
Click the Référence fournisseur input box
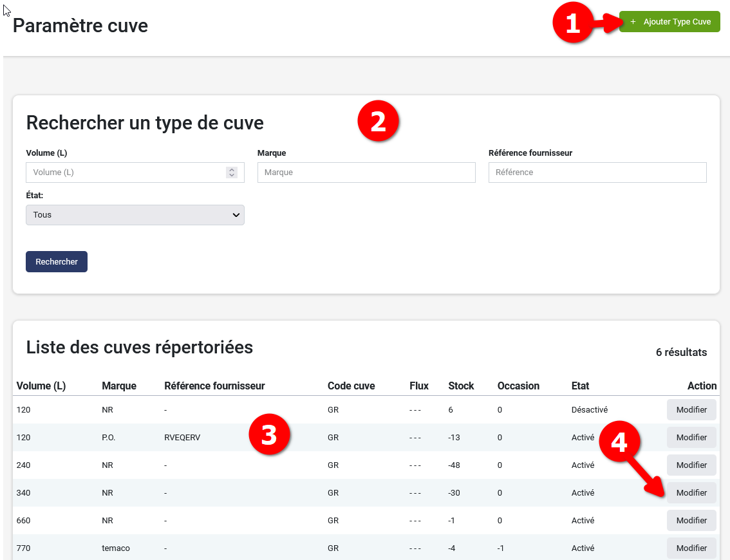tap(597, 172)
